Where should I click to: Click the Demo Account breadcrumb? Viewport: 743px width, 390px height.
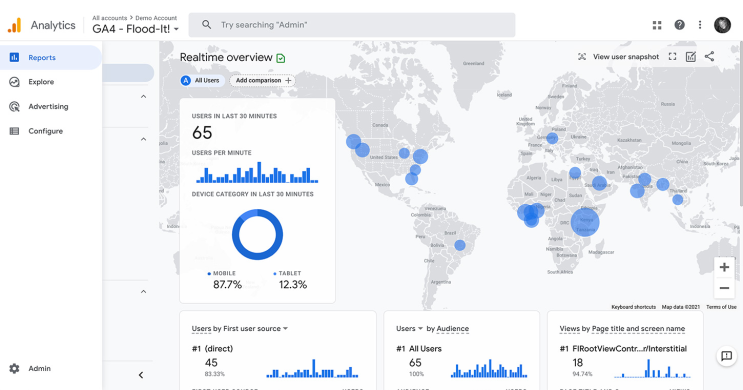tap(156, 18)
